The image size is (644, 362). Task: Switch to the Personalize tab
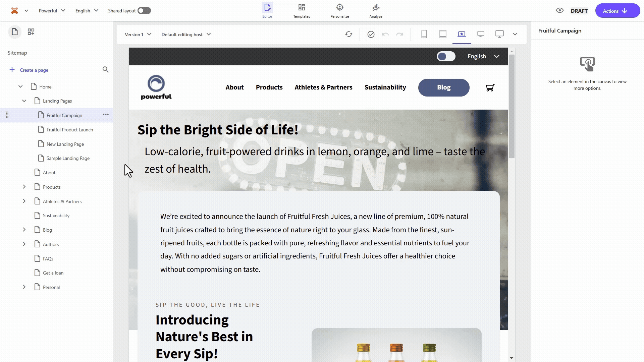340,11
